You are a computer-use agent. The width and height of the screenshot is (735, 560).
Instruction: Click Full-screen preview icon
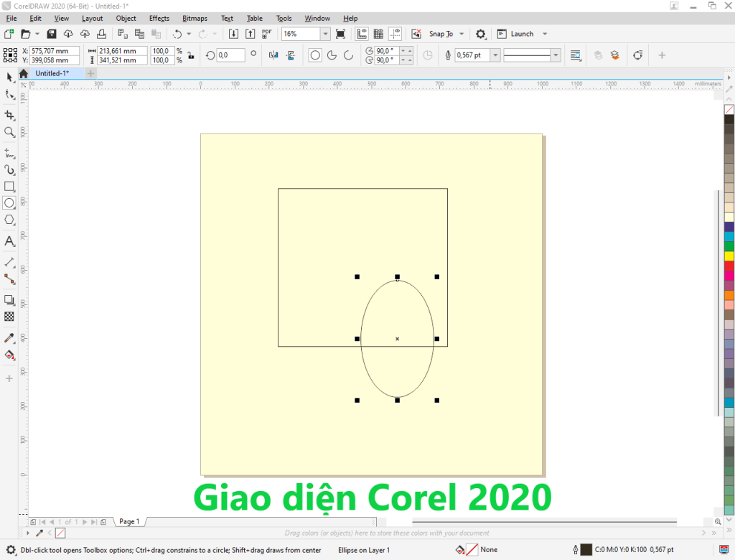click(x=341, y=34)
